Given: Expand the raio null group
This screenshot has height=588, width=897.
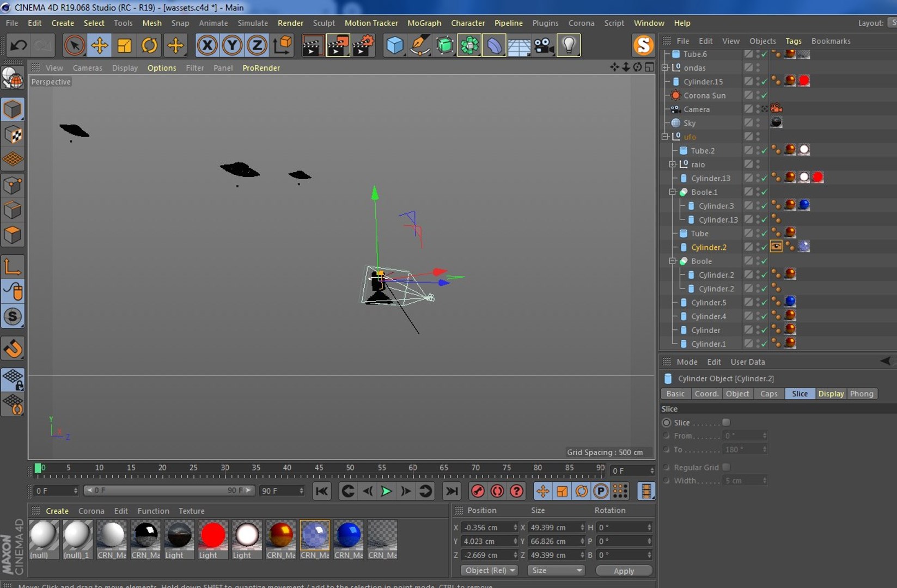Looking at the screenshot, I should click(673, 164).
